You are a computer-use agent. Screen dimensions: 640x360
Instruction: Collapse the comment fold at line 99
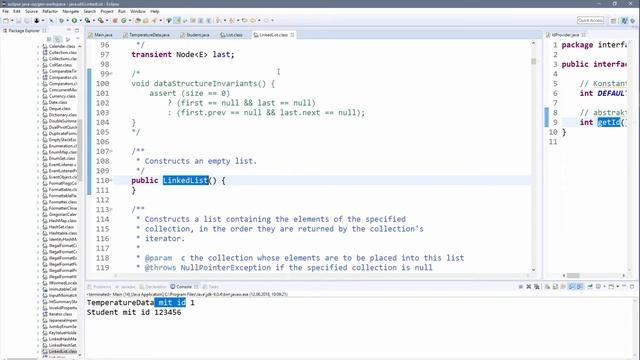[111, 74]
